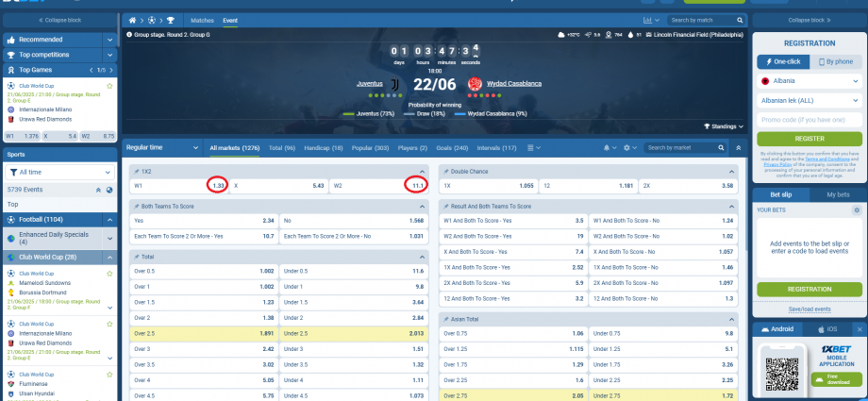Open Save/load events link

pos(810,309)
